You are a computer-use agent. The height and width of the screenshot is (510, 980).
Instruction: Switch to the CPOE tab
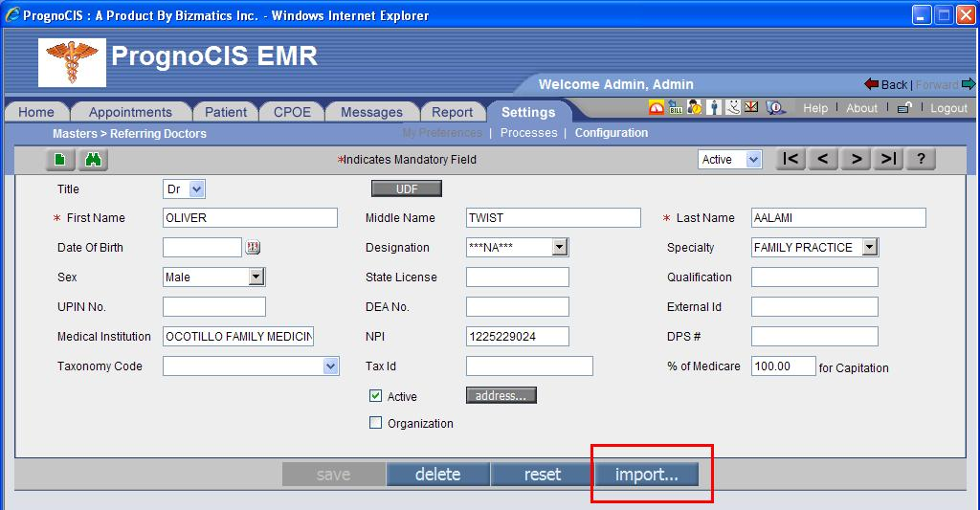pyautogui.click(x=292, y=112)
